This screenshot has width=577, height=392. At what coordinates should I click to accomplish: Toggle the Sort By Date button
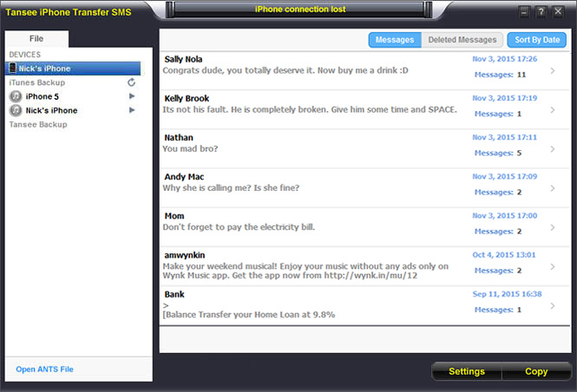coord(537,40)
